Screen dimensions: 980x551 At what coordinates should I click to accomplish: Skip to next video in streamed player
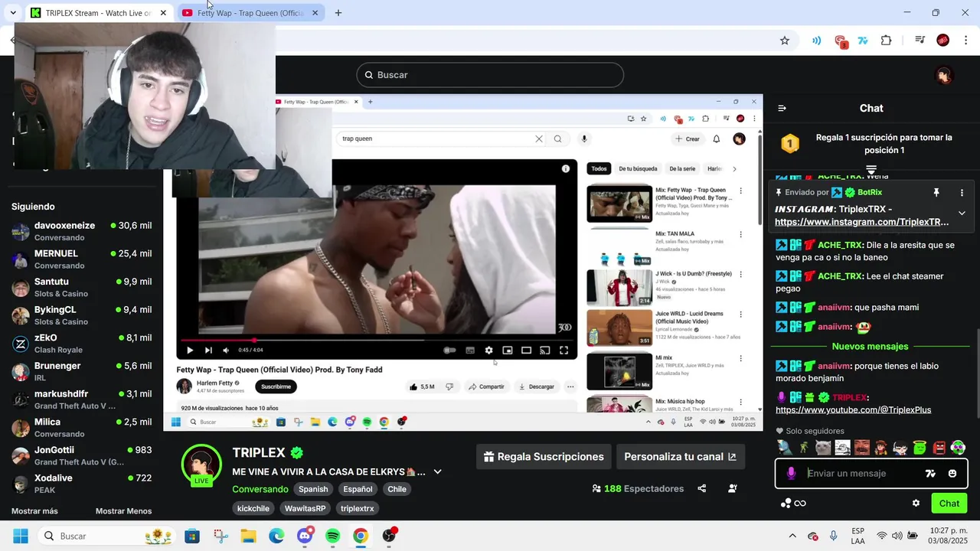click(x=208, y=350)
